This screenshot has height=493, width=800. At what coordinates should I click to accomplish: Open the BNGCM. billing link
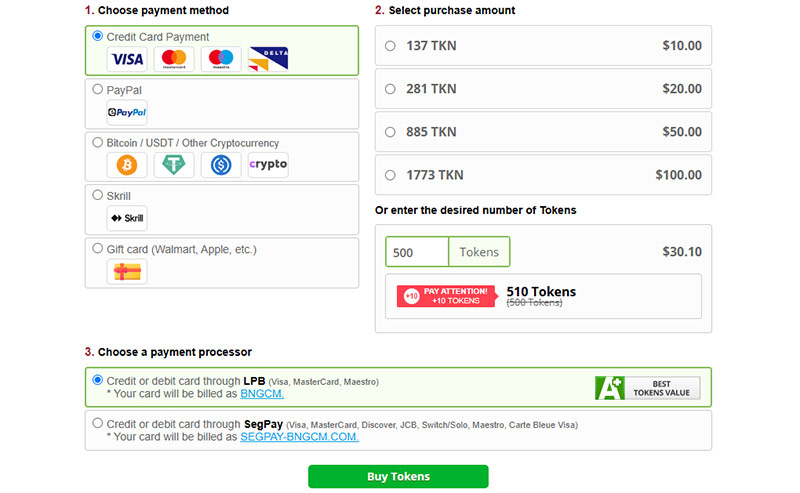pos(262,394)
